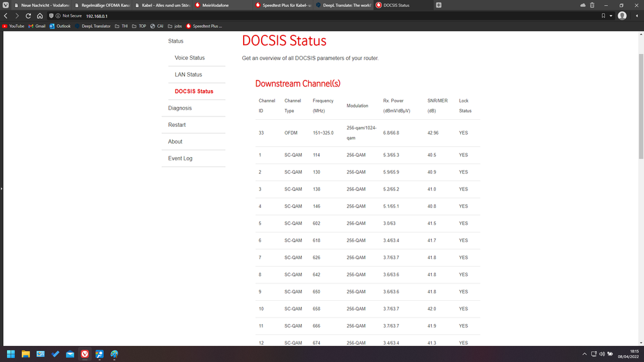Open the Mail app on taskbar
This screenshot has height=362, width=644.
70,354
